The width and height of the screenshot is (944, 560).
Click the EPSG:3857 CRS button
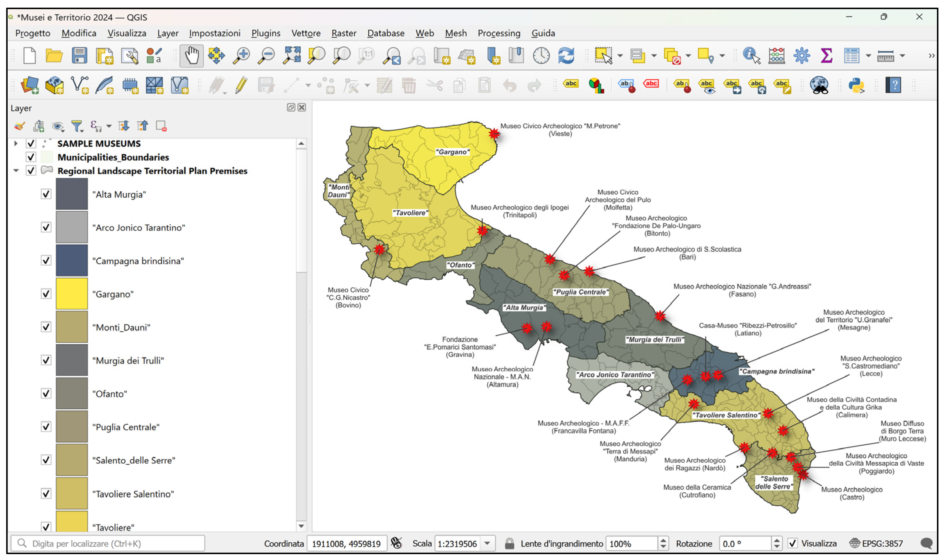click(876, 543)
